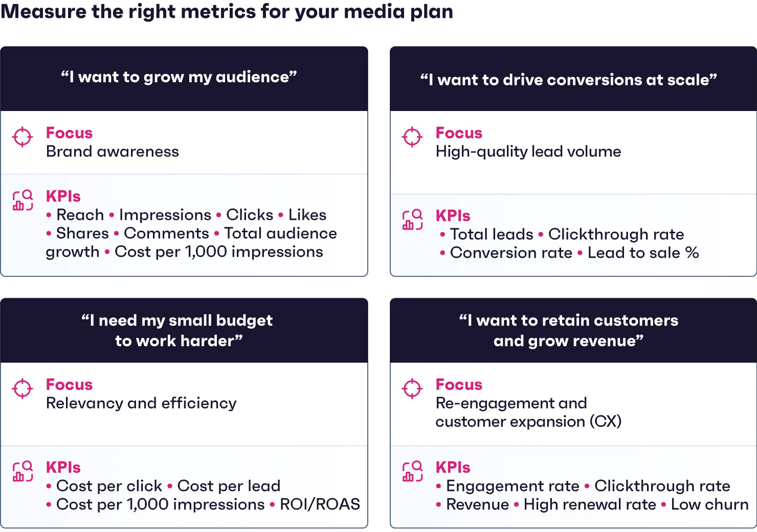The height and width of the screenshot is (532, 757).
Task: Select the "I want to grow my audience" header
Action: point(179,77)
